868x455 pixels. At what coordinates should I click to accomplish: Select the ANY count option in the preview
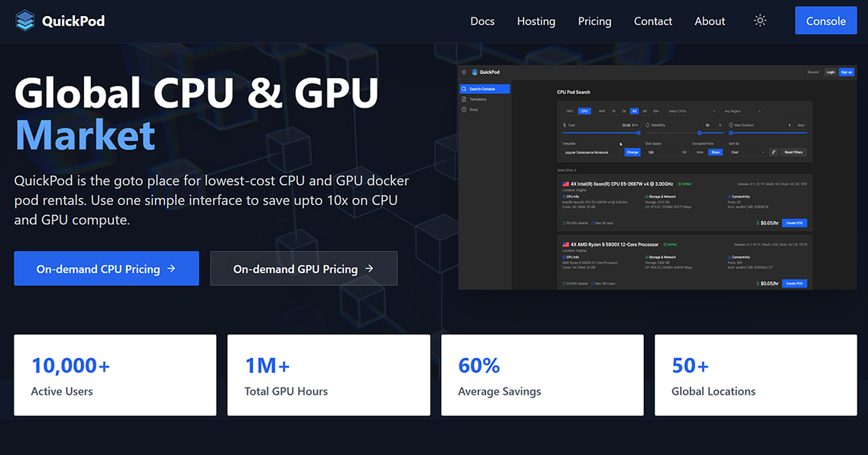pos(602,111)
